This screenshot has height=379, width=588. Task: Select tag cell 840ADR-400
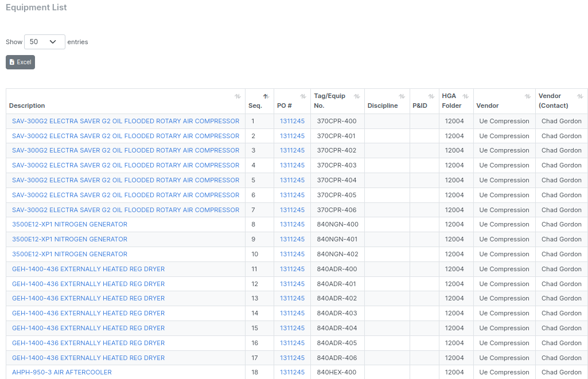tap(337, 269)
